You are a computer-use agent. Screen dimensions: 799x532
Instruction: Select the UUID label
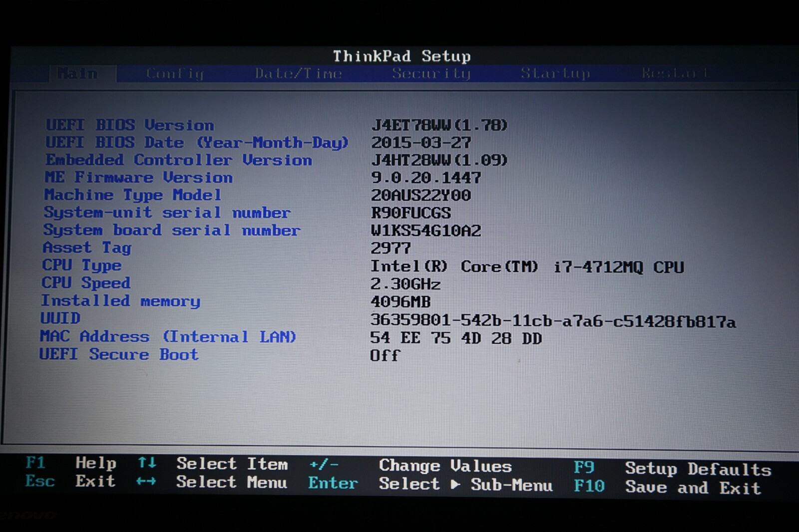60,318
